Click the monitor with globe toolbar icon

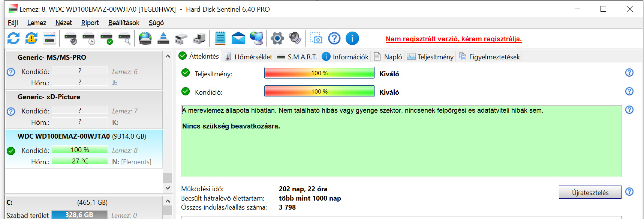256,38
